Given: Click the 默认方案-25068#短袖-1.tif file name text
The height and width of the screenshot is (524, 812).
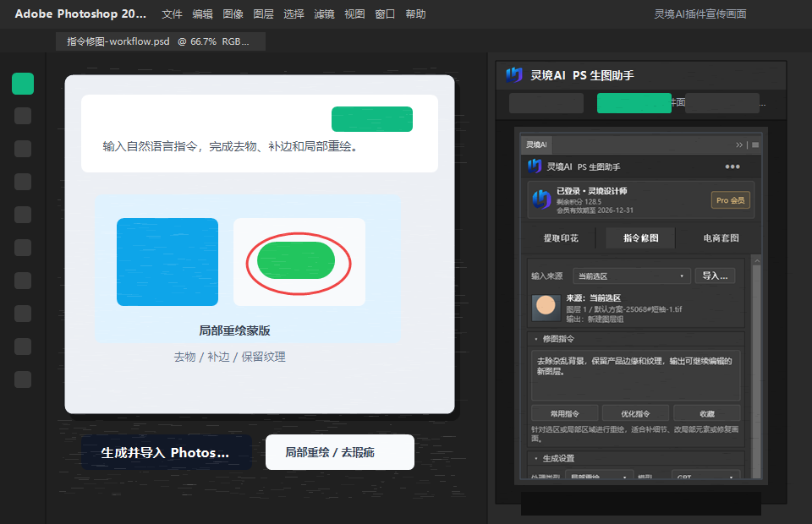Looking at the screenshot, I should [x=638, y=309].
